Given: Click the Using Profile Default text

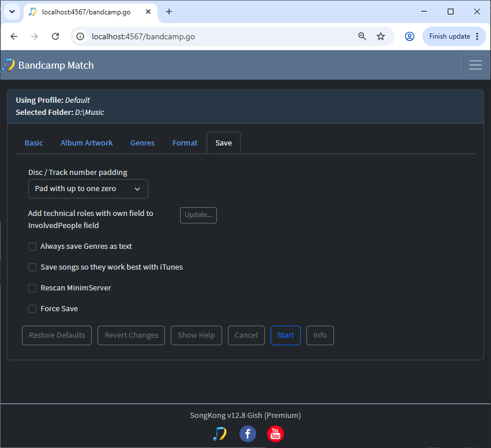Looking at the screenshot, I should tap(53, 100).
